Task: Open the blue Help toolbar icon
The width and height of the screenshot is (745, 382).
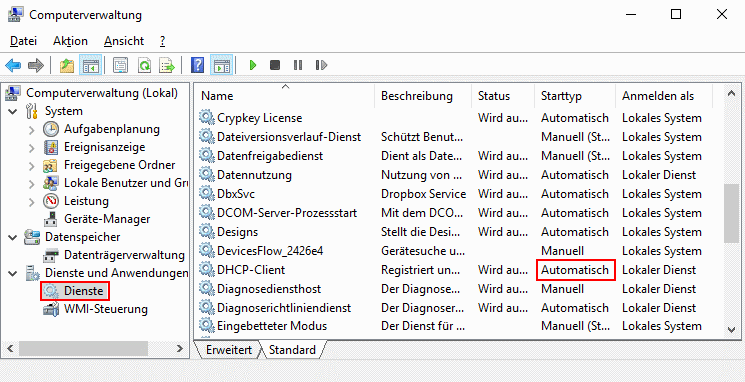Action: click(197, 65)
